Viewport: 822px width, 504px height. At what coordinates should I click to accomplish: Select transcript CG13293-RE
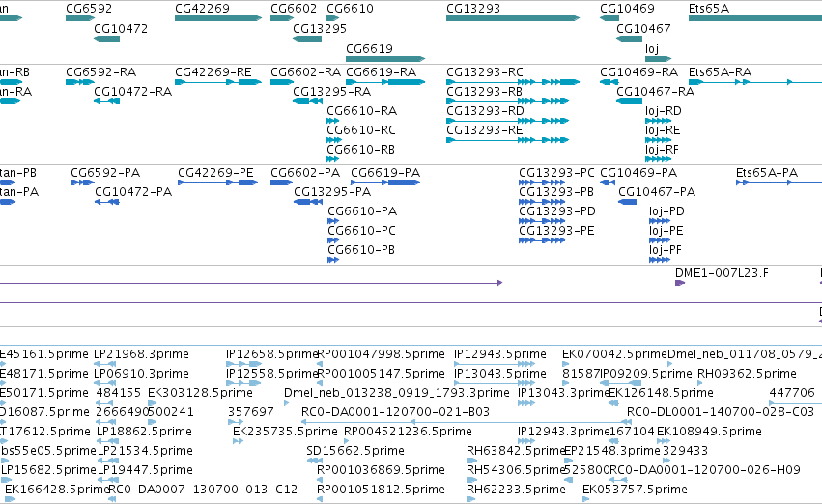point(484,130)
